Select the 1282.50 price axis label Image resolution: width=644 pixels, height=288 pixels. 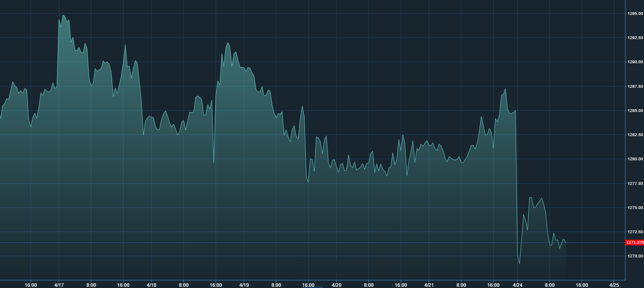[x=635, y=135]
